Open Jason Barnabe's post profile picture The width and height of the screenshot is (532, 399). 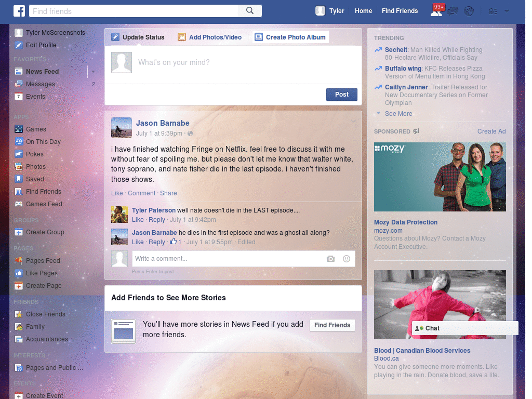(121, 128)
